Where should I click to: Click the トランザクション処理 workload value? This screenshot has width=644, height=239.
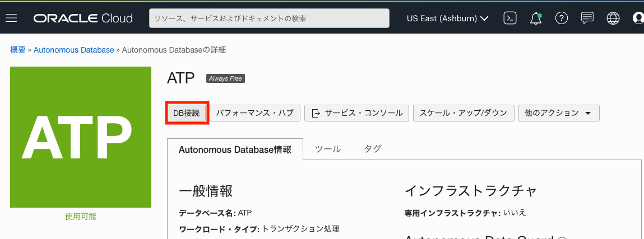tap(300, 229)
